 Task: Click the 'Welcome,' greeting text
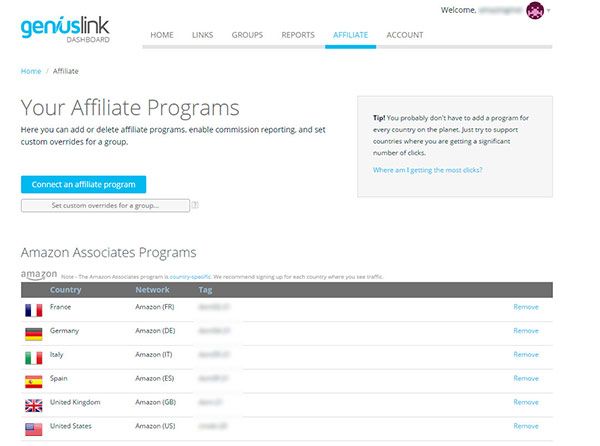coord(458,10)
